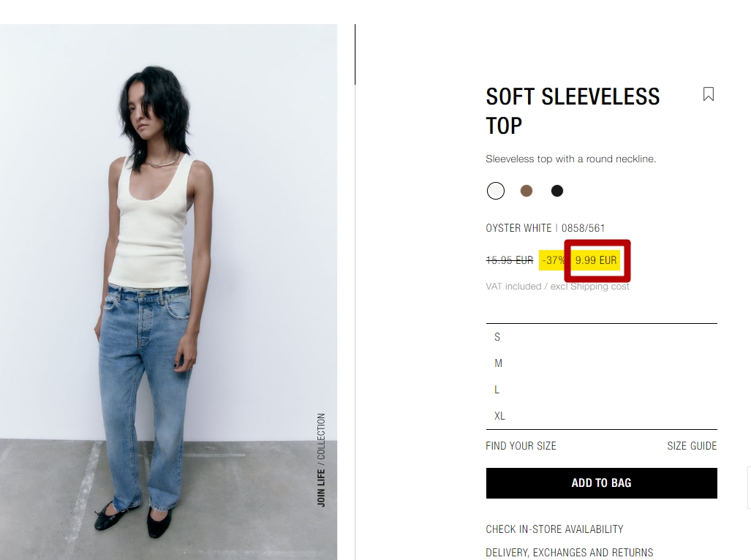The width and height of the screenshot is (751, 560).
Task: Open the Size Guide
Action: pyautogui.click(x=692, y=446)
